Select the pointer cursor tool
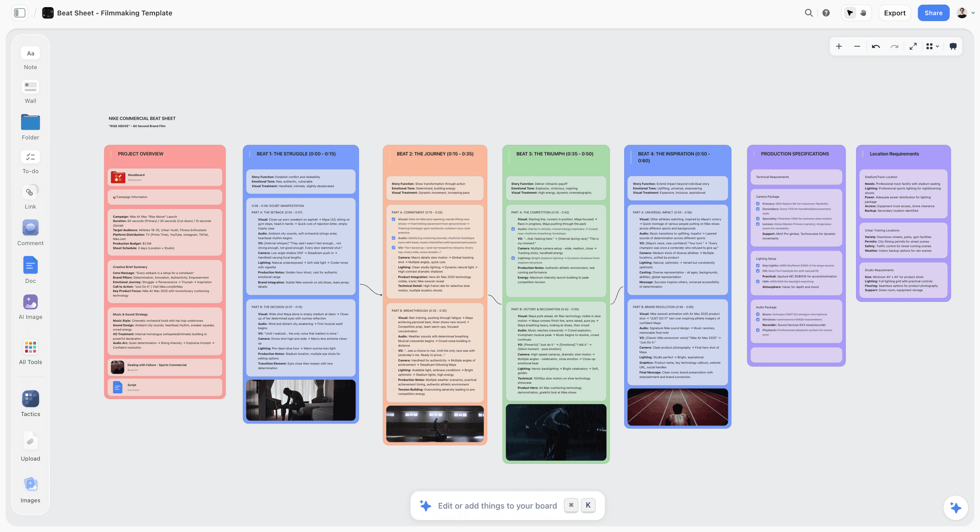This screenshot has height=532, width=980. (x=850, y=13)
